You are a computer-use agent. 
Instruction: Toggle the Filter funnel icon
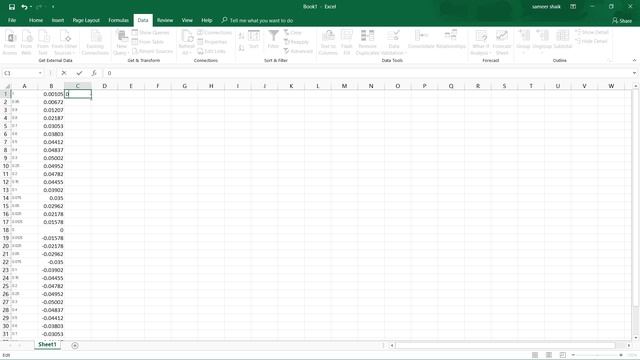point(273,40)
